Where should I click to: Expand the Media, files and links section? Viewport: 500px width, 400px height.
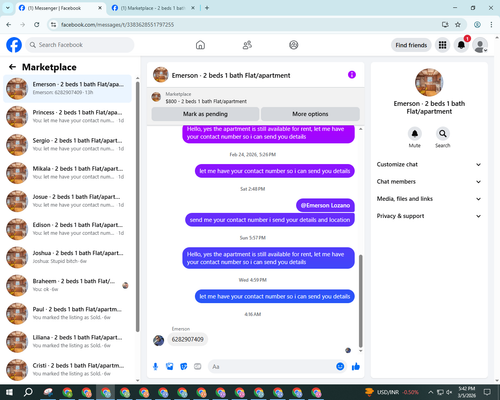429,199
